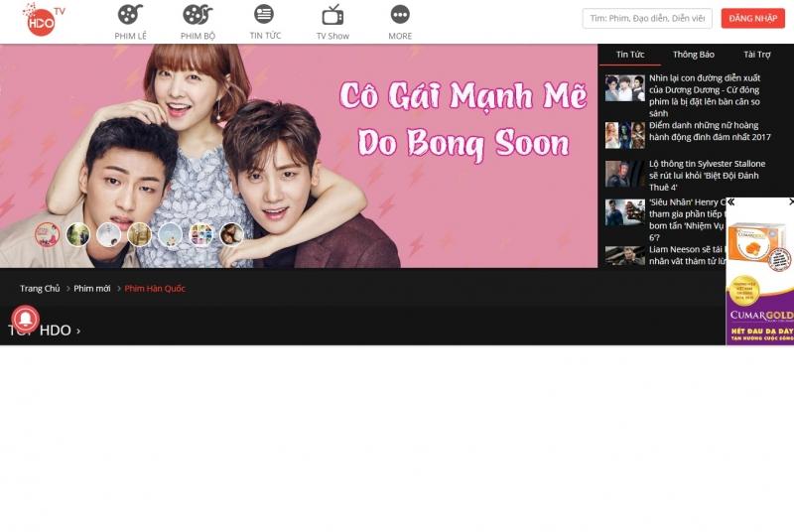Click the red notification bell icon

point(25,319)
